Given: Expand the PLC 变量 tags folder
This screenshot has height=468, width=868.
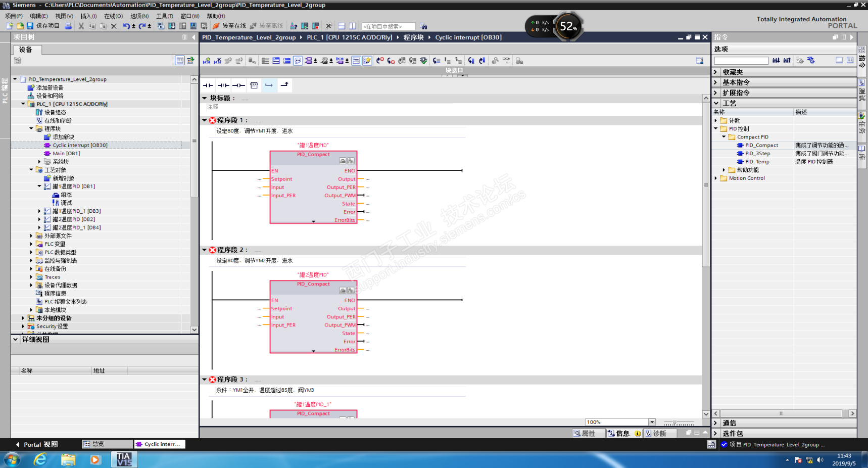Looking at the screenshot, I should tap(31, 244).
